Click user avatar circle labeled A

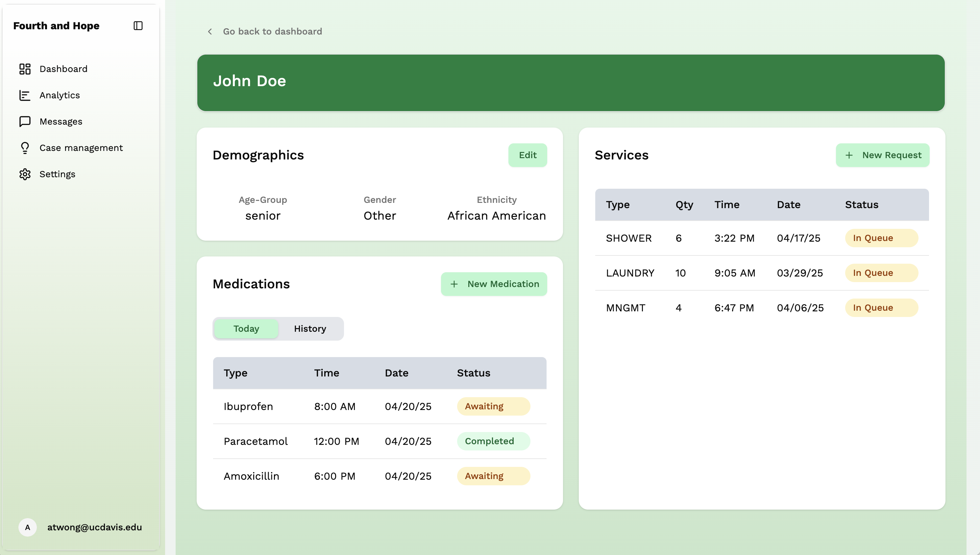27,527
